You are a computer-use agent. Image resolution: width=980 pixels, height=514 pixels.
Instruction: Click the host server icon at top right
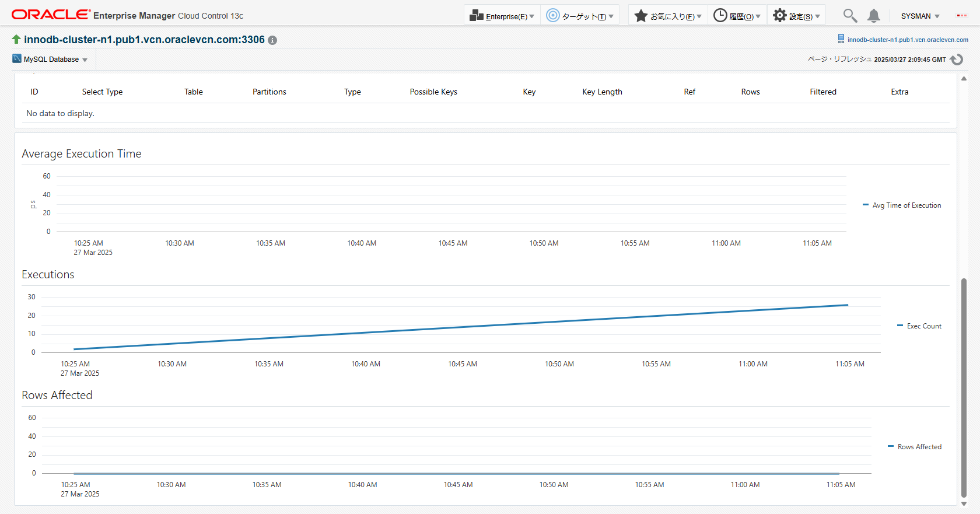coord(841,39)
